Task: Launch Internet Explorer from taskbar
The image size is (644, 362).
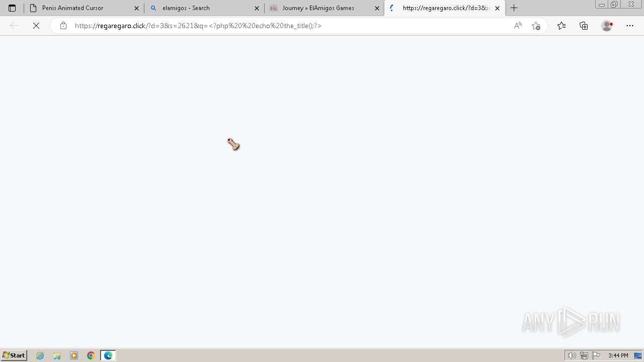Action: pos(40,355)
